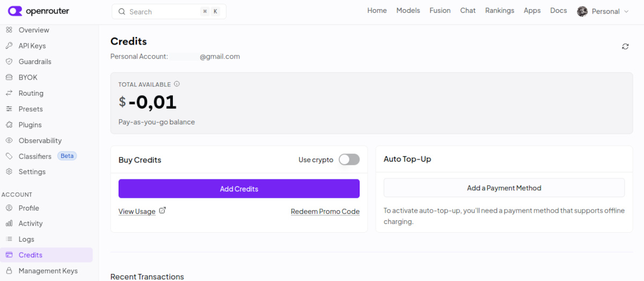Open Rankings in the top navigation
This screenshot has height=281, width=644.
[500, 11]
